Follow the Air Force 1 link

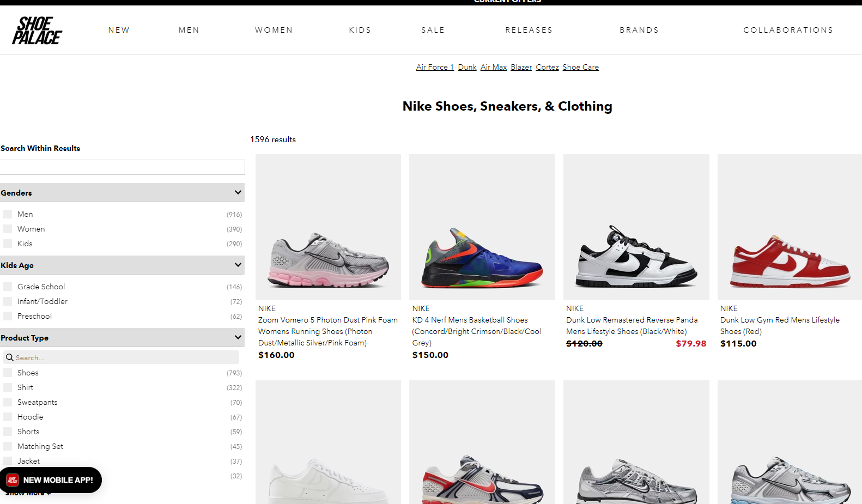(435, 67)
